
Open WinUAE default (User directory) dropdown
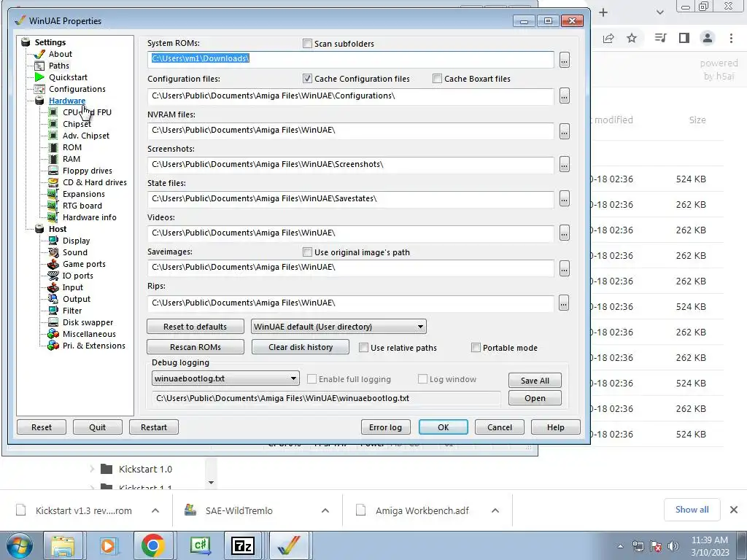click(x=338, y=327)
